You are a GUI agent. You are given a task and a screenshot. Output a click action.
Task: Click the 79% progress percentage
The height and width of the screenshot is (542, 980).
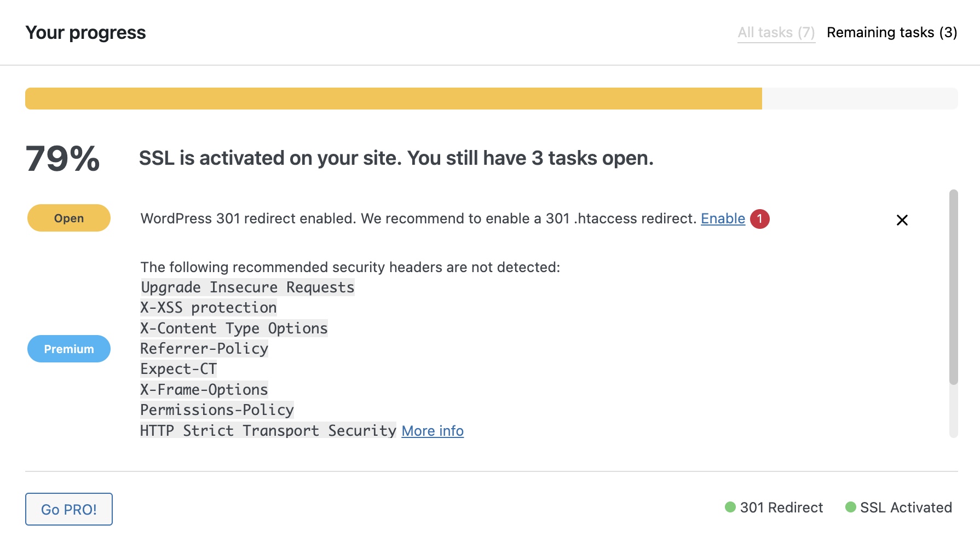(x=62, y=159)
